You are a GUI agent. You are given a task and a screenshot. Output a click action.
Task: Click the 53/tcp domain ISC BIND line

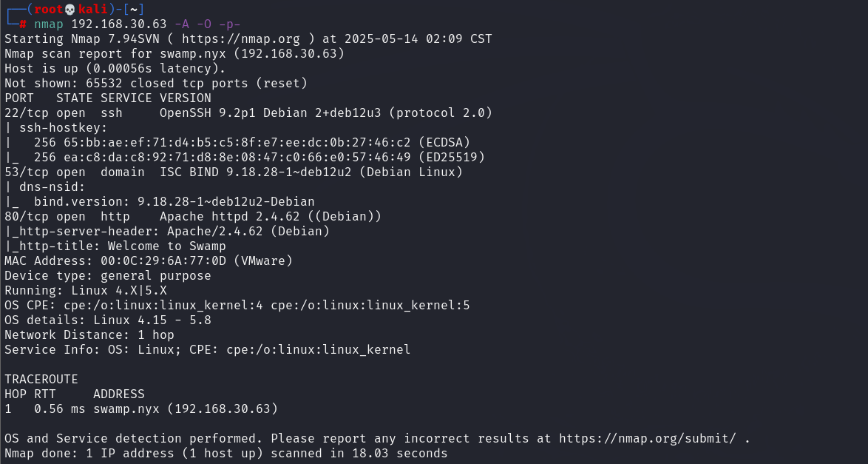(x=234, y=172)
